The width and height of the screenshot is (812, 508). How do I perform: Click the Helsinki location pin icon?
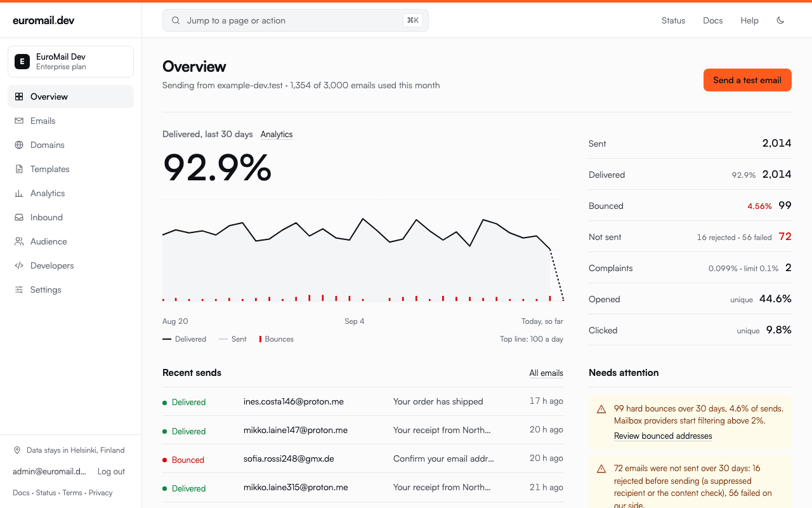17,450
